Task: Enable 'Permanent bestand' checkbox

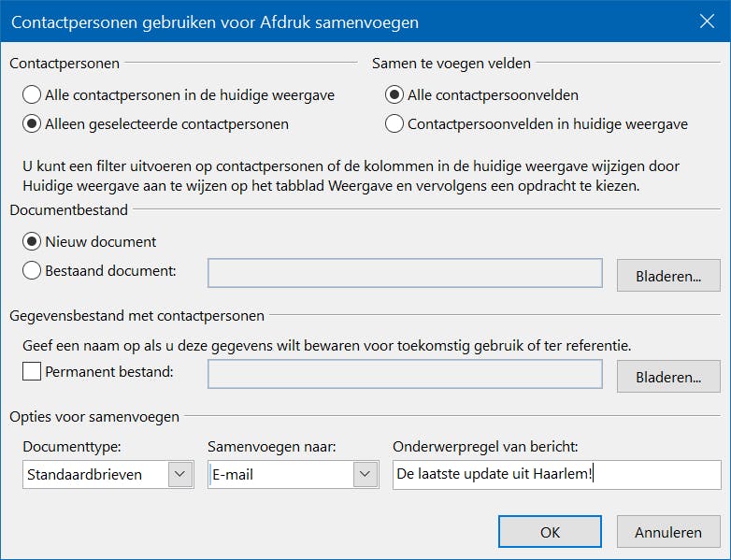Action: [x=33, y=372]
